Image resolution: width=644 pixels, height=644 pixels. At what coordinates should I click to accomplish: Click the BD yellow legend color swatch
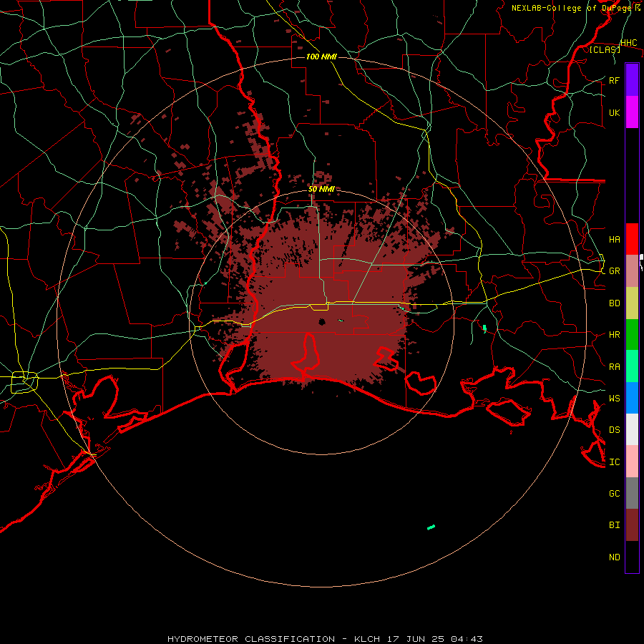pyautogui.click(x=632, y=303)
